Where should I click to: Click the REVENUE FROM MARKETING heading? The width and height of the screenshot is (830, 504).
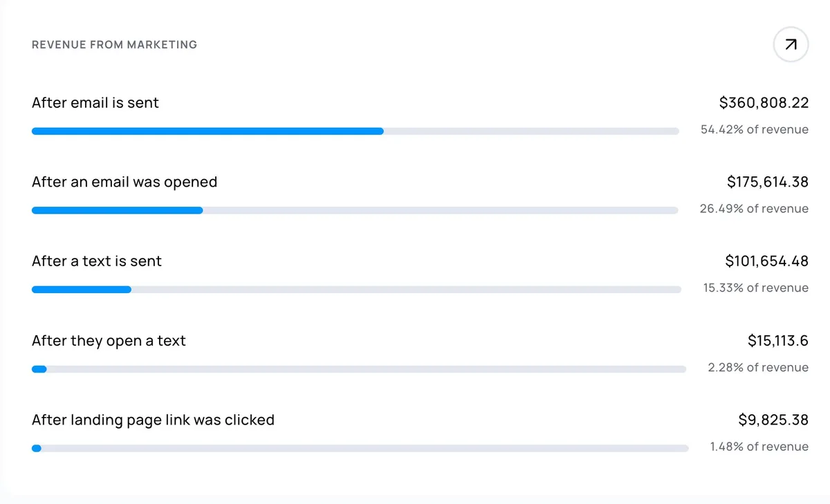(x=114, y=44)
